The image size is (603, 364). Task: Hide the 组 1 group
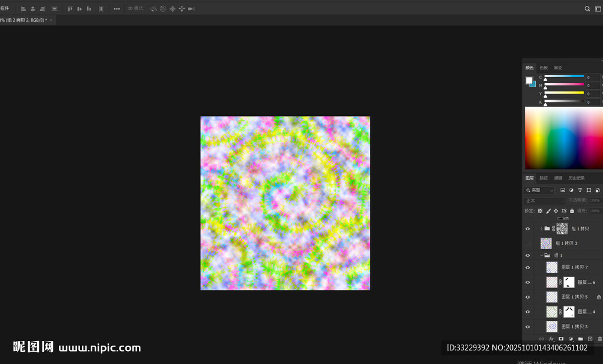(x=528, y=256)
